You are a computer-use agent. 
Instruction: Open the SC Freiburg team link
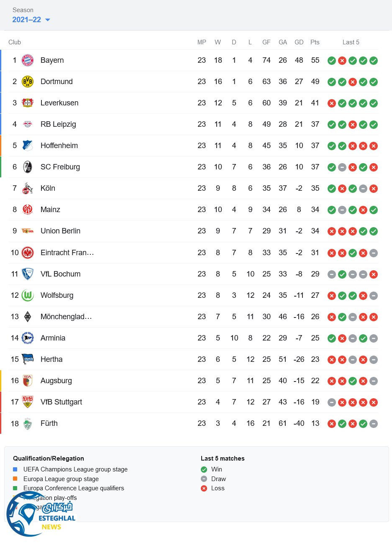click(60, 167)
